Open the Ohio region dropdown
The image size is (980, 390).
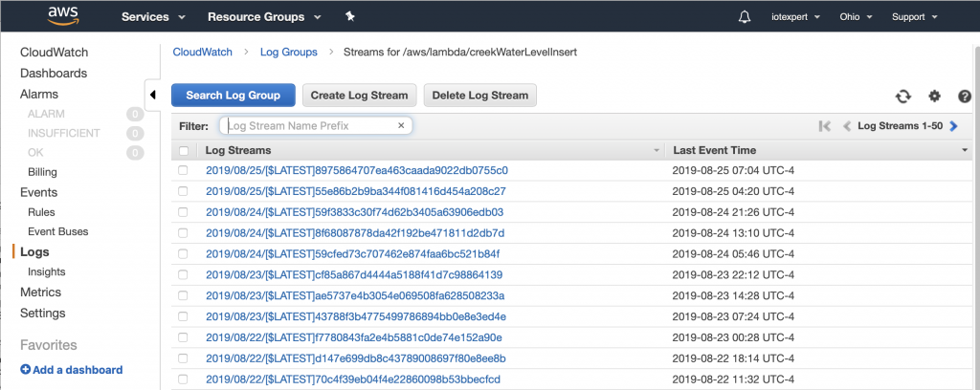[857, 17]
